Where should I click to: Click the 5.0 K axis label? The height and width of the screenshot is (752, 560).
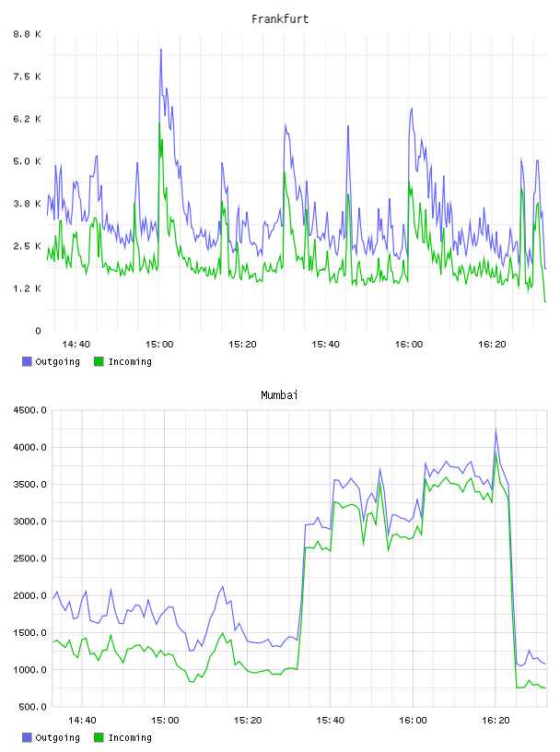click(x=27, y=161)
